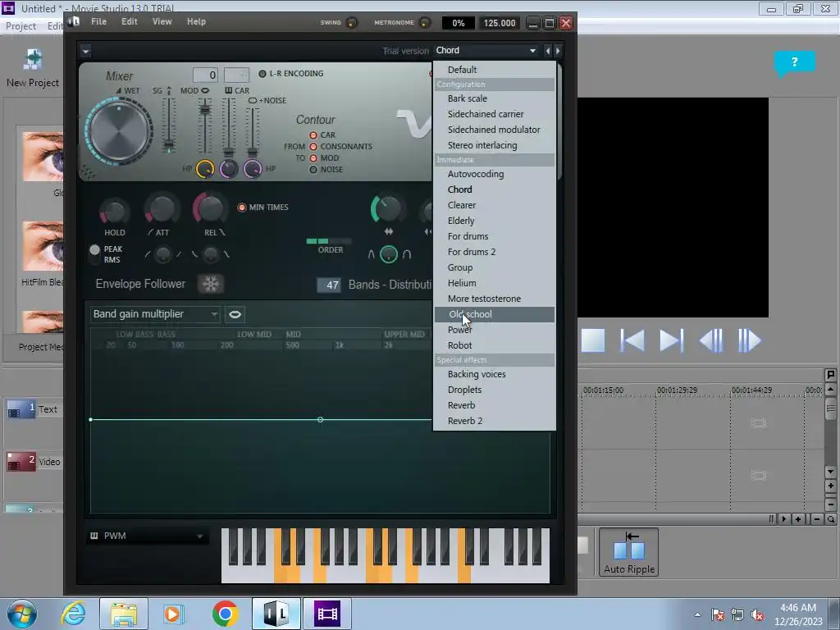Image resolution: width=840 pixels, height=630 pixels.
Task: Adjust the large WET mixer knob
Action: (x=119, y=131)
